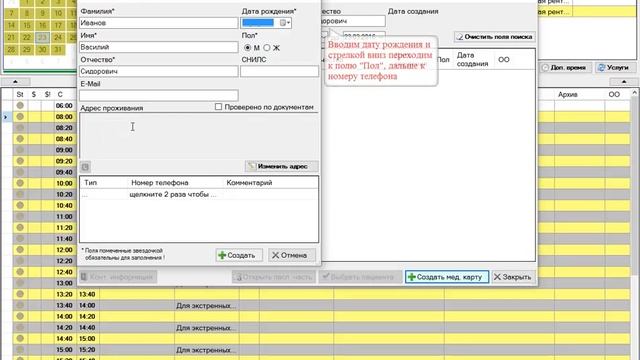Click the Имя field containing Василий
640x360 pixels.
(x=158, y=47)
